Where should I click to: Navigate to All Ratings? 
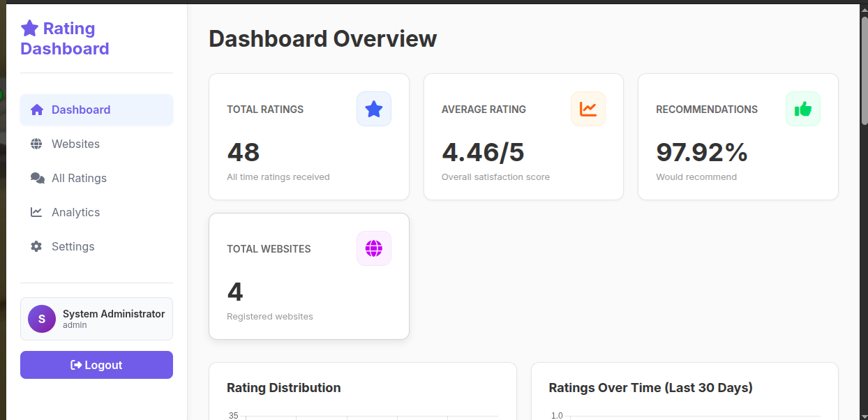pos(79,178)
